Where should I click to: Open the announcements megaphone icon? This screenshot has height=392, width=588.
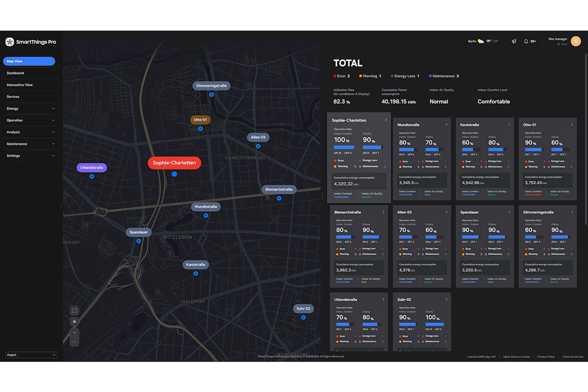pos(514,41)
